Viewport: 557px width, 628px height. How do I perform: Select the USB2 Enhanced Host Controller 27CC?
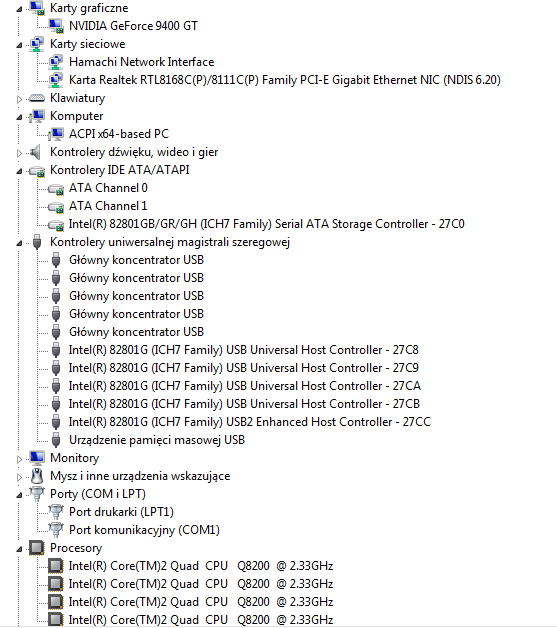click(x=249, y=422)
